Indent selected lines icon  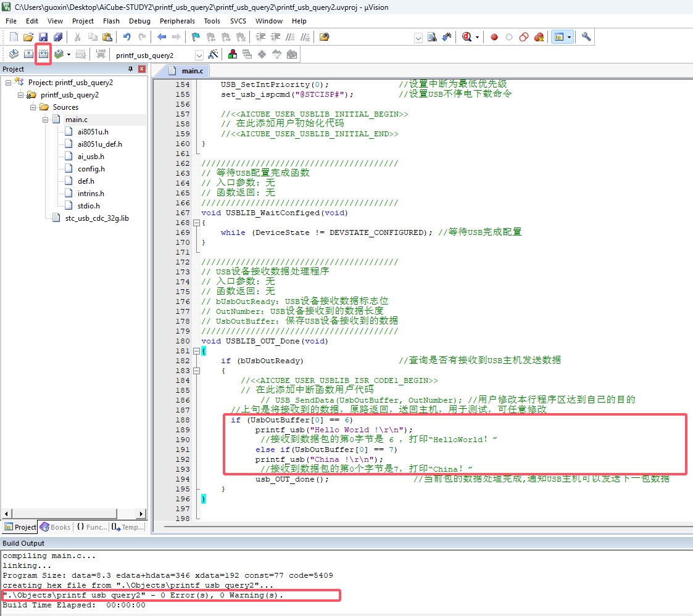tap(261, 37)
